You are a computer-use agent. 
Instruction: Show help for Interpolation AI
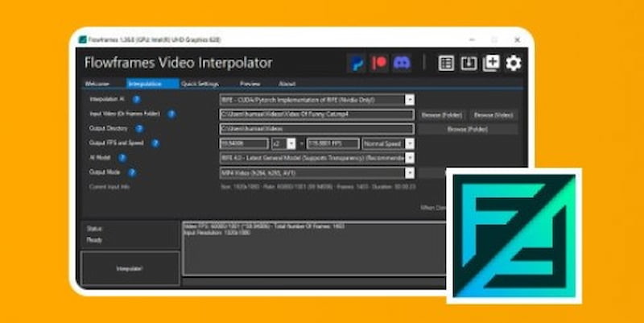[136, 99]
